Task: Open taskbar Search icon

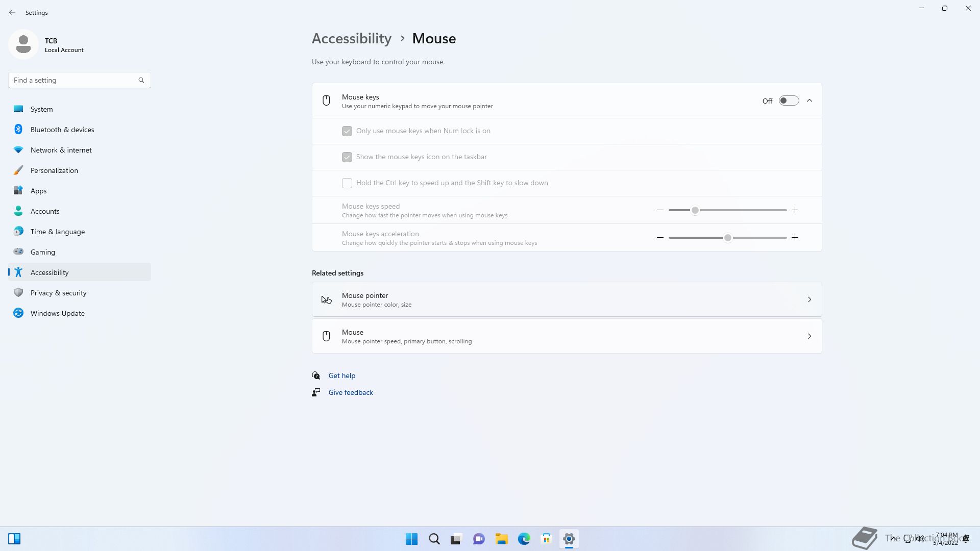Action: click(434, 539)
